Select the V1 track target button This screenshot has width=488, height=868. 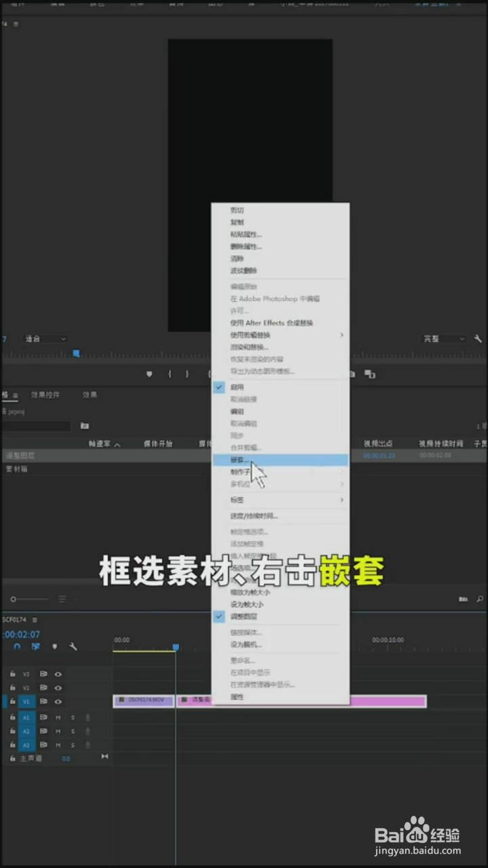tap(26, 701)
